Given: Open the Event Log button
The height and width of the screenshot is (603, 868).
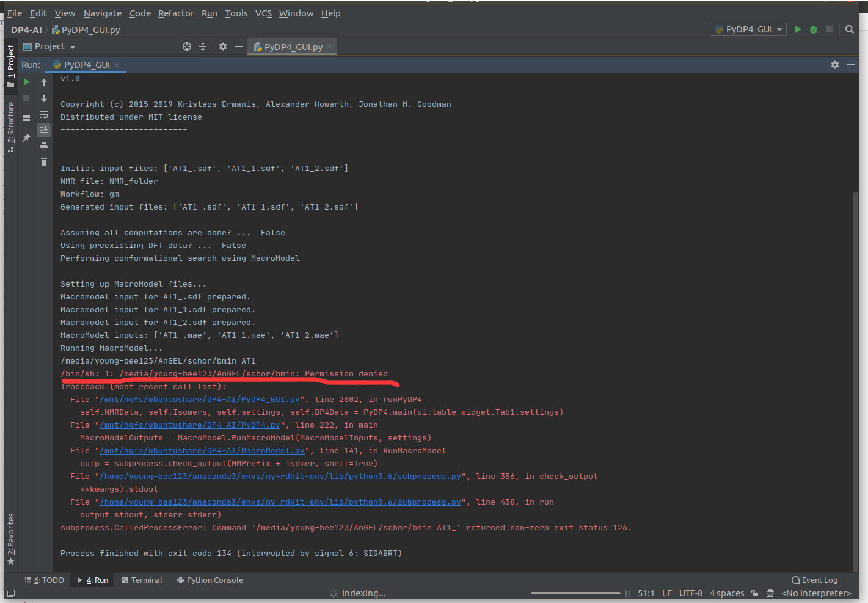Looking at the screenshot, I should 815,580.
